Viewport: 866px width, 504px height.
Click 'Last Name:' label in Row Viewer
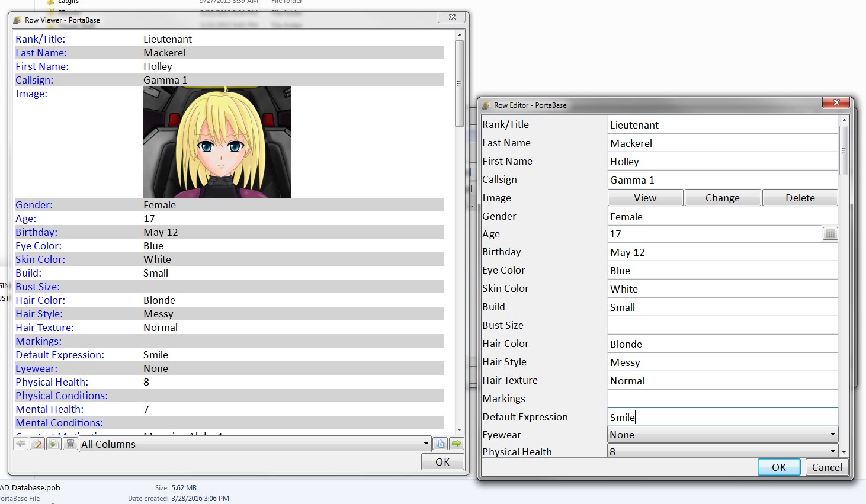pos(41,53)
